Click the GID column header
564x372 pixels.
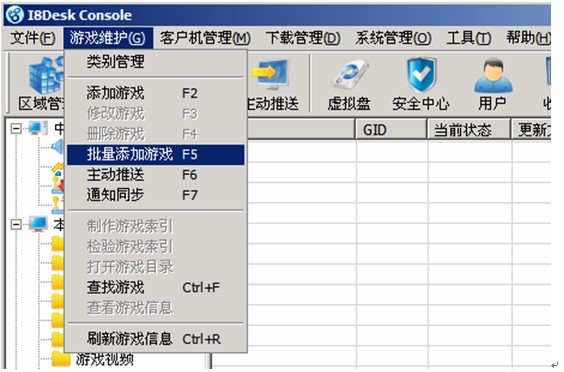point(391,130)
